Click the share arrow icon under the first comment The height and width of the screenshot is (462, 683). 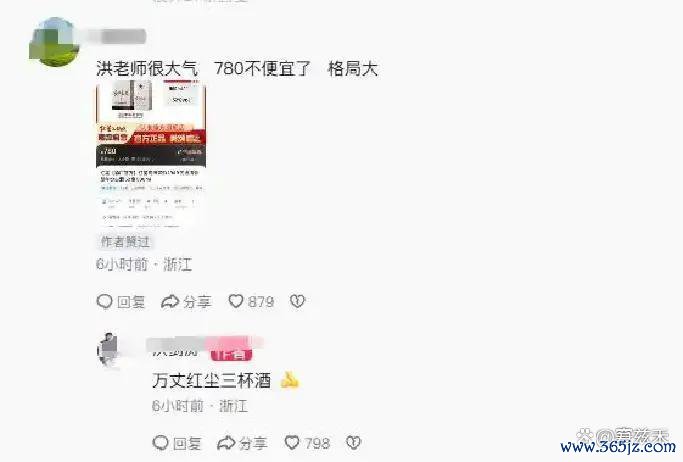pyautogui.click(x=170, y=301)
